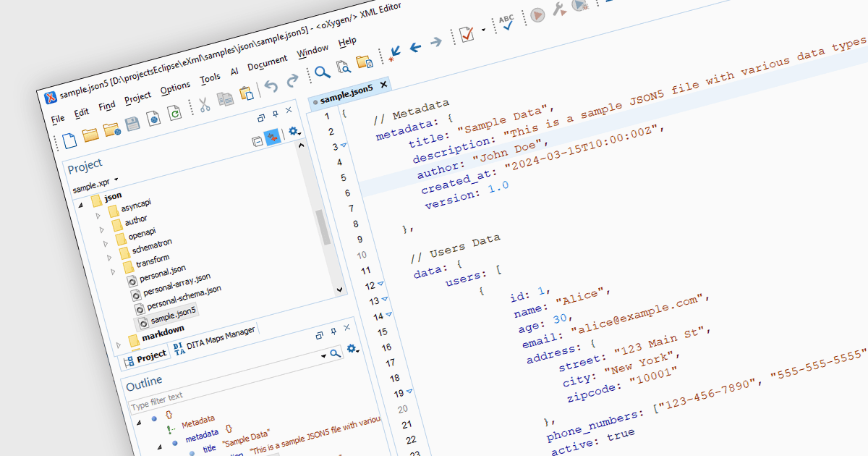Click the Find magnifying glass toolbar icon
Viewport: 868px width, 456px height.
(323, 72)
